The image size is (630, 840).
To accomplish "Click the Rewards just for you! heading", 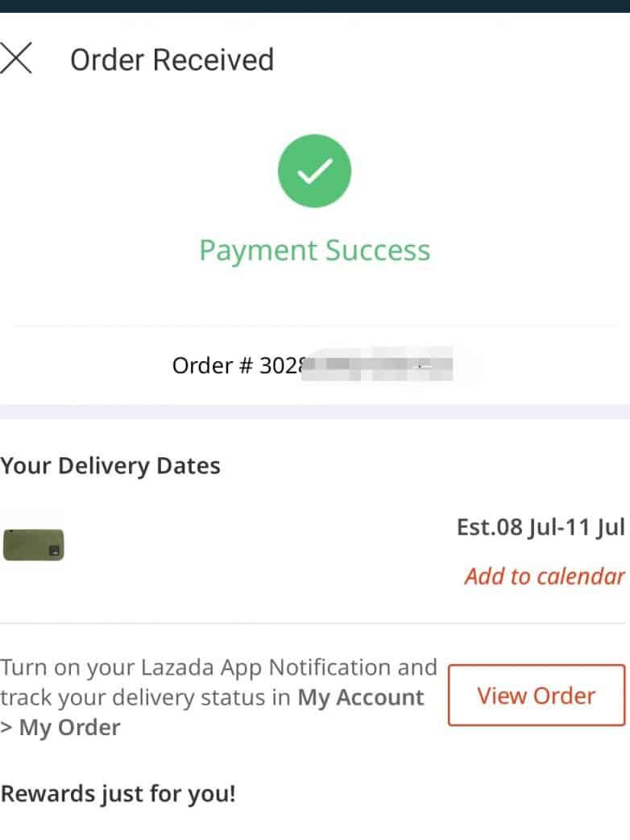I will (118, 793).
